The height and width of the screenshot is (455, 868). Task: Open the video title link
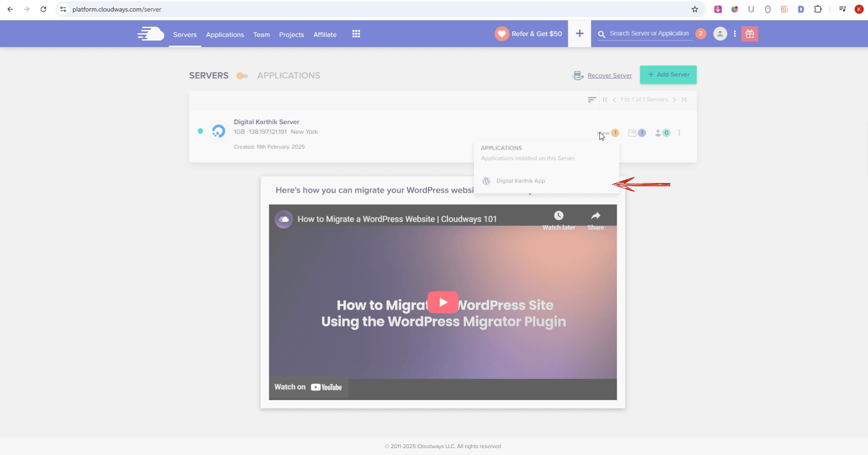point(397,219)
